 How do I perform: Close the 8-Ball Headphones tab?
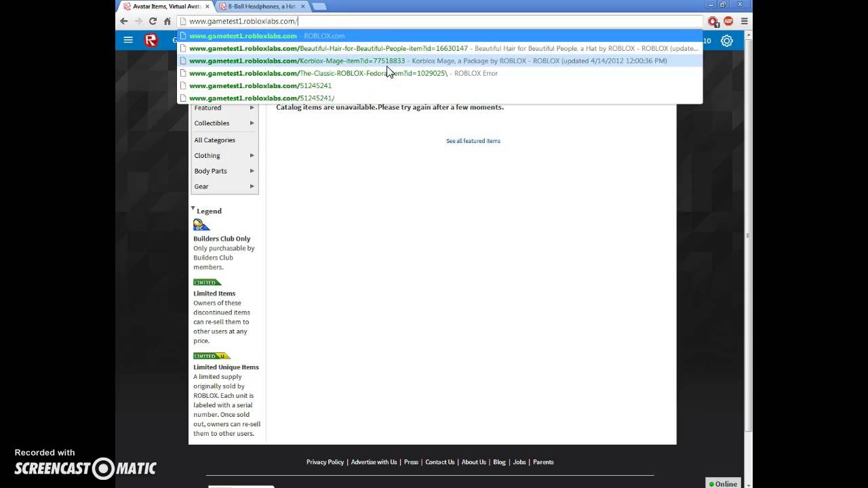click(x=303, y=6)
